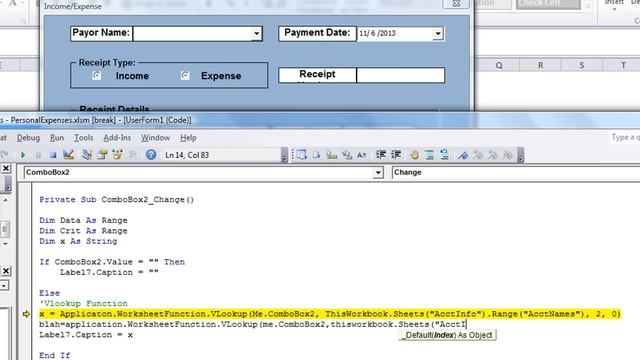Image resolution: width=640 pixels, height=360 pixels.
Task: Open Standard toolbar options arrow after Ln 14
Action: (x=284, y=156)
